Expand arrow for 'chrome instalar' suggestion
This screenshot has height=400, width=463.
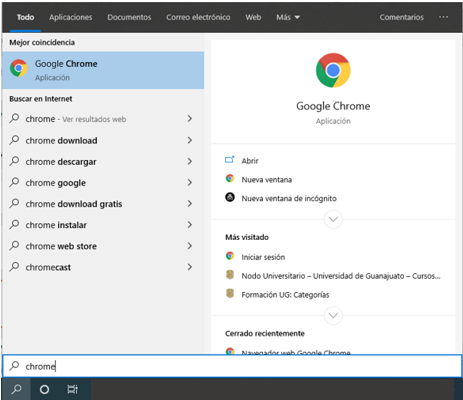click(190, 225)
